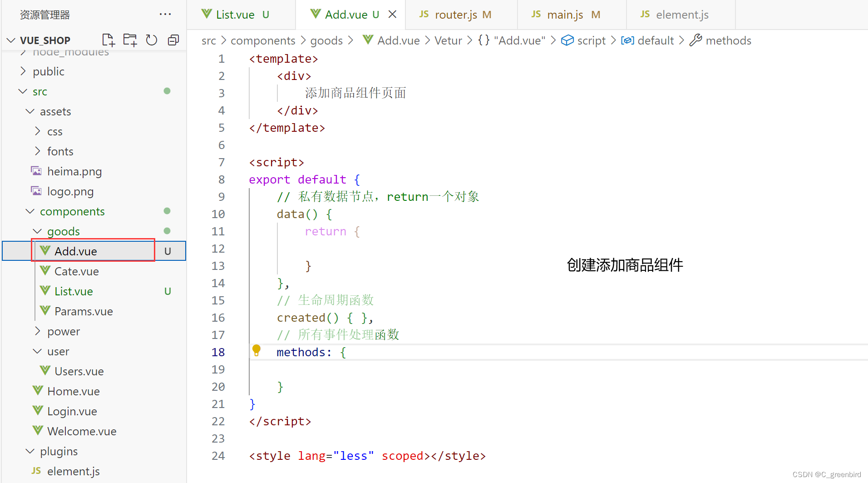
Task: Open the main.js tab
Action: tap(572, 15)
